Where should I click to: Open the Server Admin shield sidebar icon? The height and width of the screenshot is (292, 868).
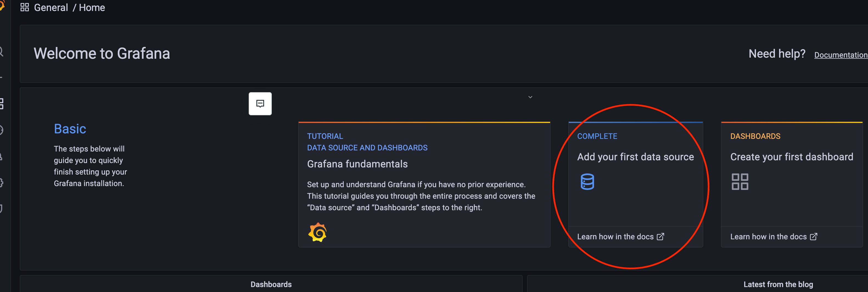pos(1,209)
